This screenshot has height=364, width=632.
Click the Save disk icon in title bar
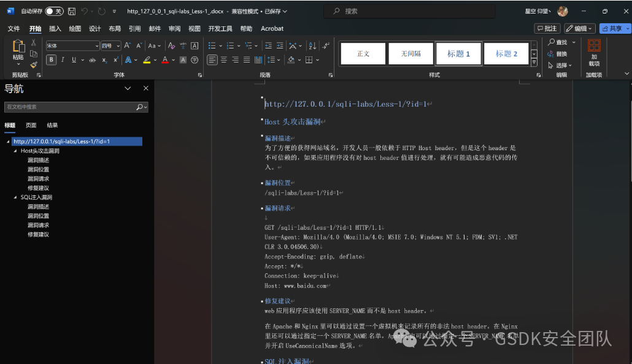click(x=72, y=11)
